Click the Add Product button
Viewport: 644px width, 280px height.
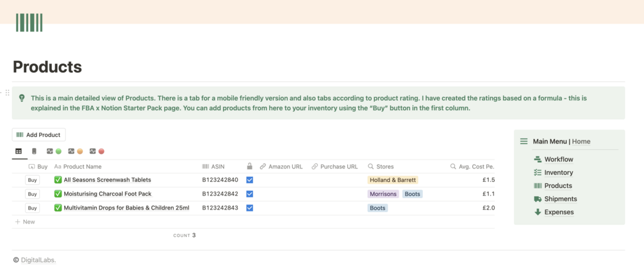pyautogui.click(x=38, y=135)
